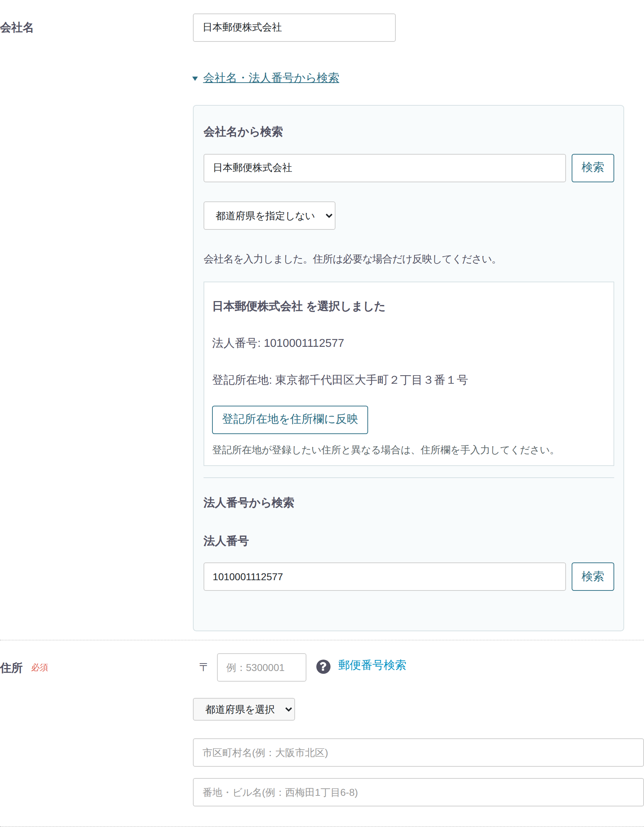The height and width of the screenshot is (827, 644).
Task: Click the postal code field 例：5300001
Action: click(262, 667)
